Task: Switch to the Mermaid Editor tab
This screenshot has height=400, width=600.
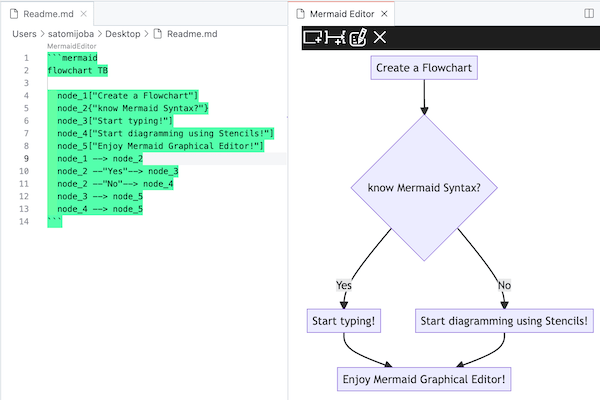Action: (x=342, y=14)
